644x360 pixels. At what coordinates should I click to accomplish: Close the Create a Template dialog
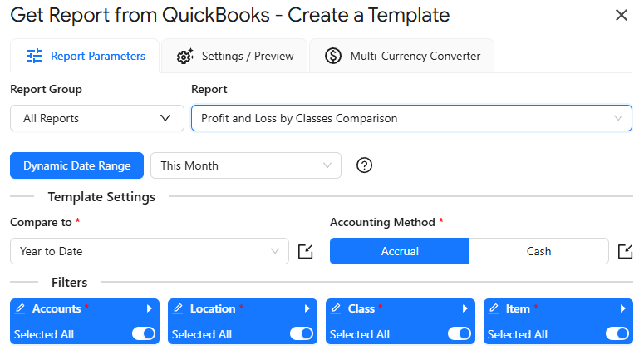tap(621, 15)
